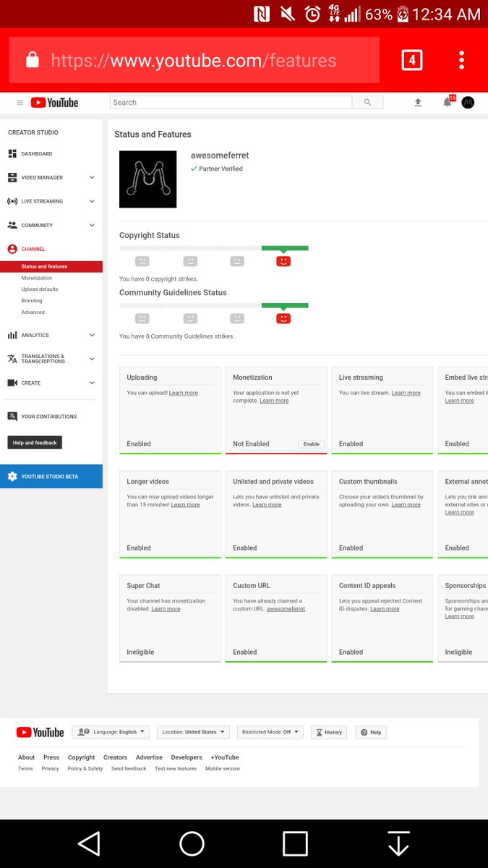Expand the Community section
The image size is (488, 868).
click(x=92, y=225)
